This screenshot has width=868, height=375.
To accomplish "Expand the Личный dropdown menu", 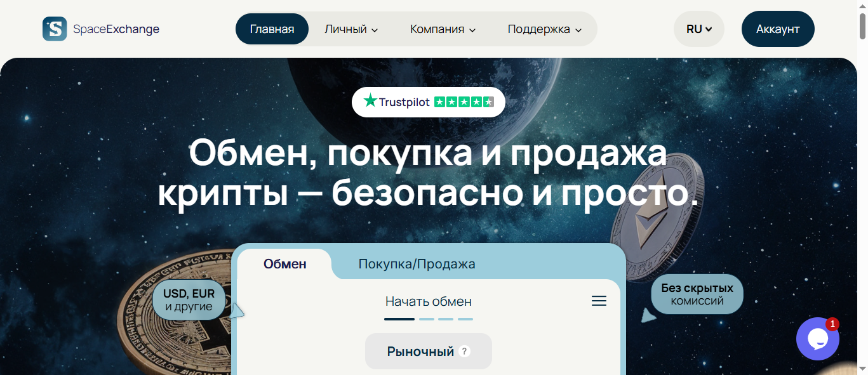I will 351,29.
